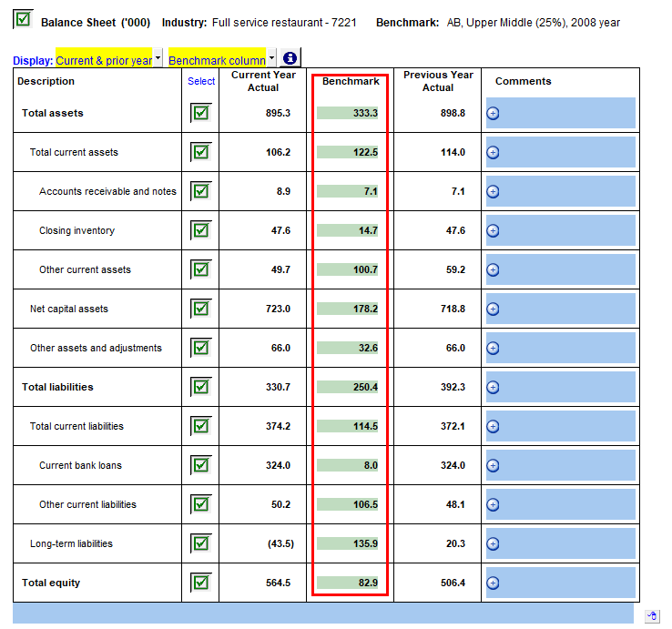Click previous year value 898.8
This screenshot has width=672, height=629.
(453, 113)
